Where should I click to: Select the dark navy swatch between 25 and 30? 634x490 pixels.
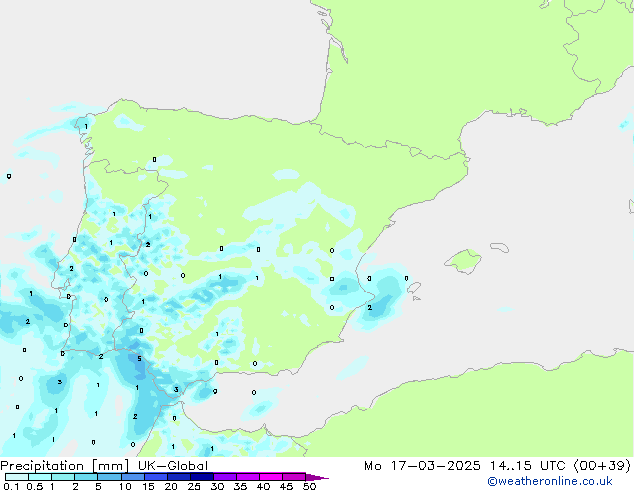click(201, 477)
